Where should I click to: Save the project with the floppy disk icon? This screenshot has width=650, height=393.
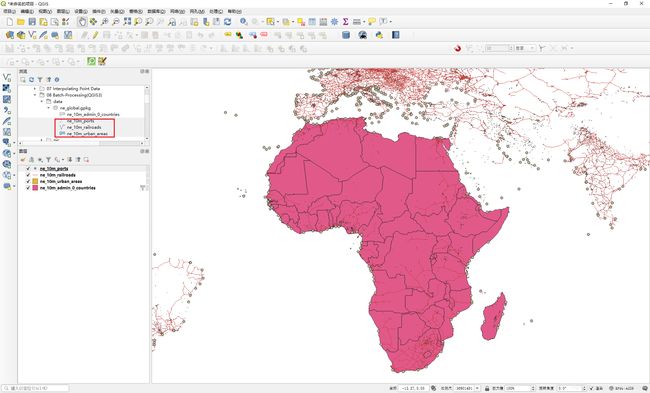click(x=32, y=22)
